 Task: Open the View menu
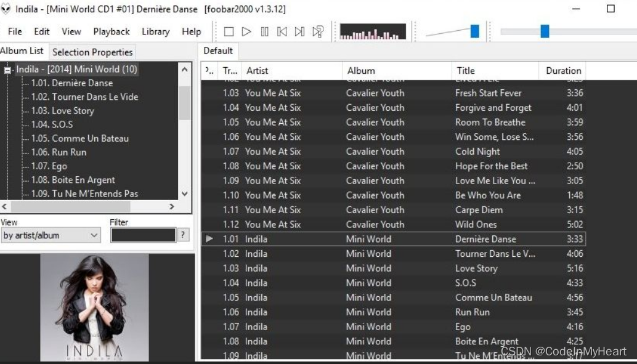pos(71,31)
